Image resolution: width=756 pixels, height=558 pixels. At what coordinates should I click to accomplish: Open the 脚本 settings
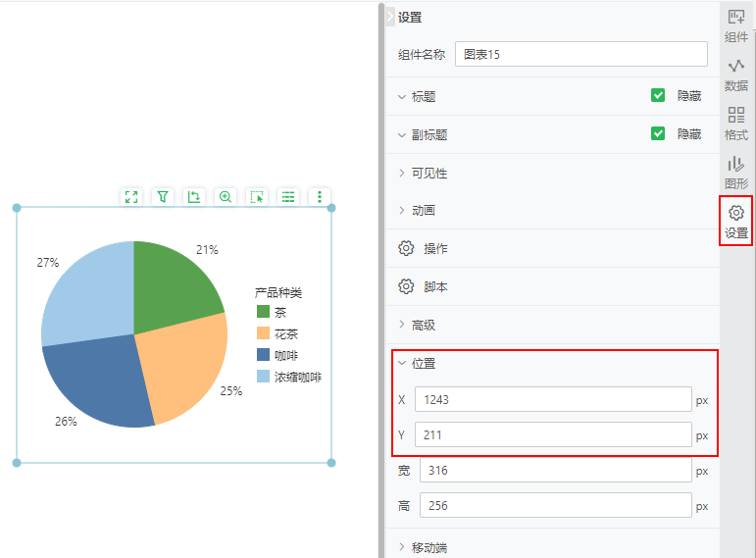tap(434, 286)
